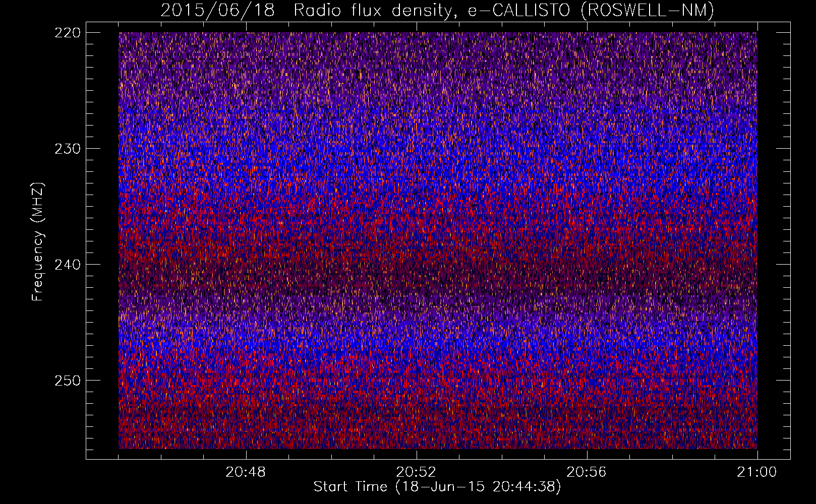Image resolution: width=816 pixels, height=504 pixels.
Task: Click the plot title 'Radio flux density, e-CALLISTO (ROSWELL-NM)'
Action: (504, 10)
